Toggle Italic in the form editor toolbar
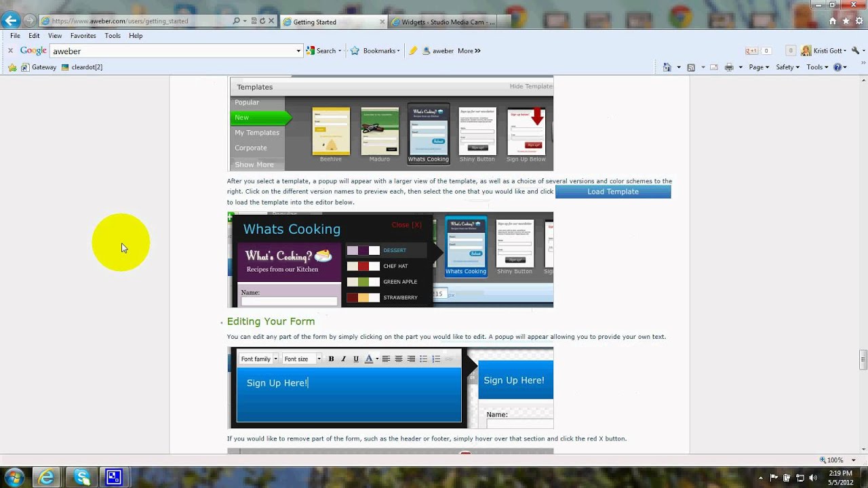The width and height of the screenshot is (868, 488). pyautogui.click(x=343, y=359)
